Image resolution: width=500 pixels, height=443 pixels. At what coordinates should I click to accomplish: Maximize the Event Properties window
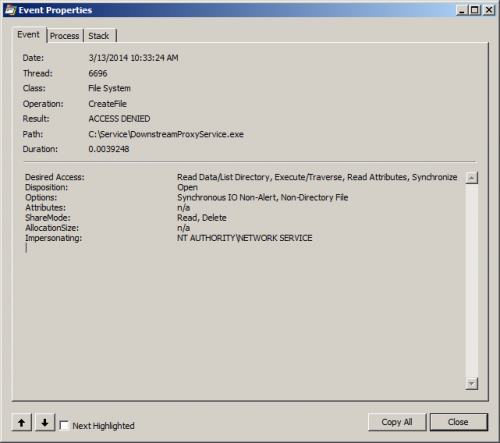pos(475,10)
